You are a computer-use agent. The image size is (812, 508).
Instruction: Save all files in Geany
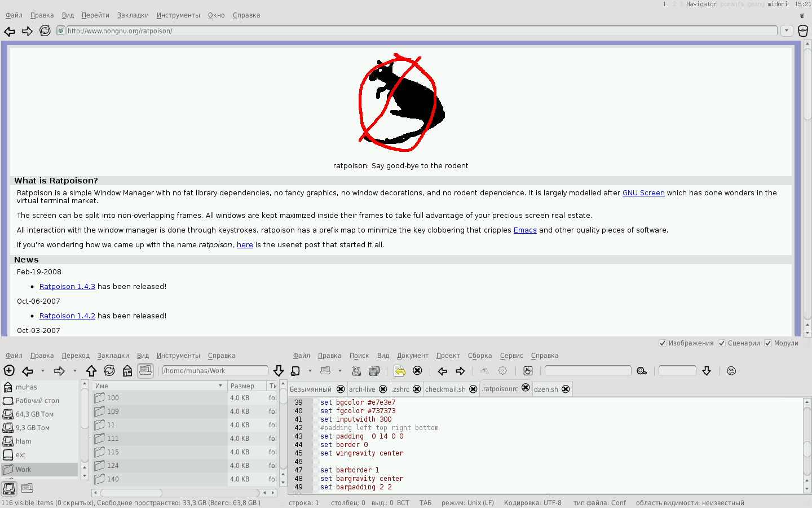point(374,371)
